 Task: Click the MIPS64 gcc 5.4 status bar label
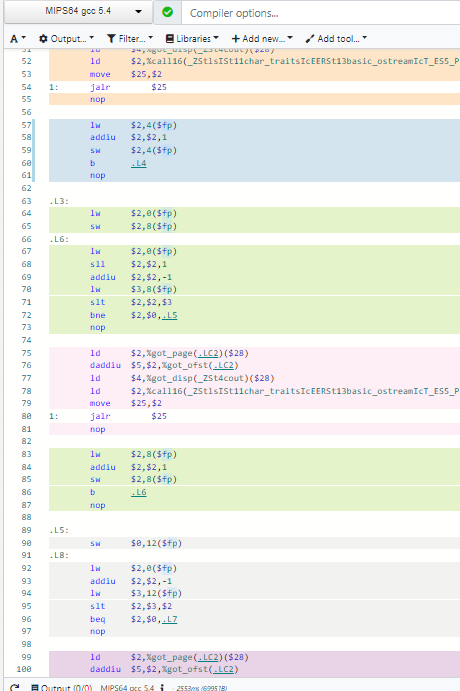128,687
